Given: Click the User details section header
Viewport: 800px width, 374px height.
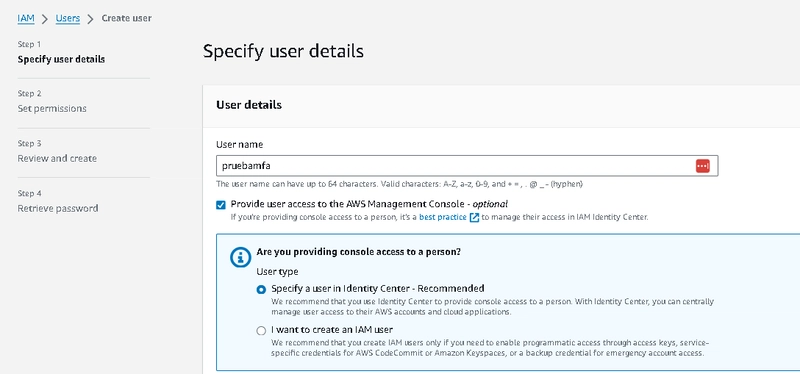Looking at the screenshot, I should 249,105.
